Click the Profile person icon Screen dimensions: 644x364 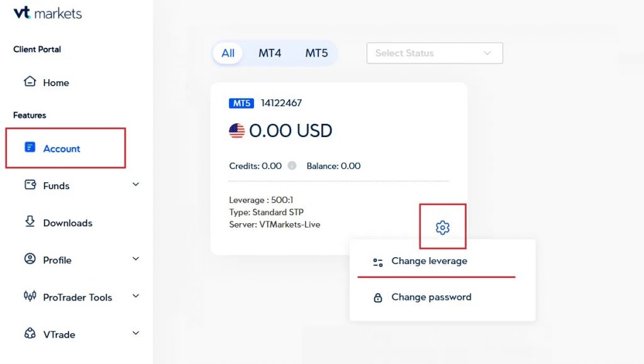(x=30, y=258)
